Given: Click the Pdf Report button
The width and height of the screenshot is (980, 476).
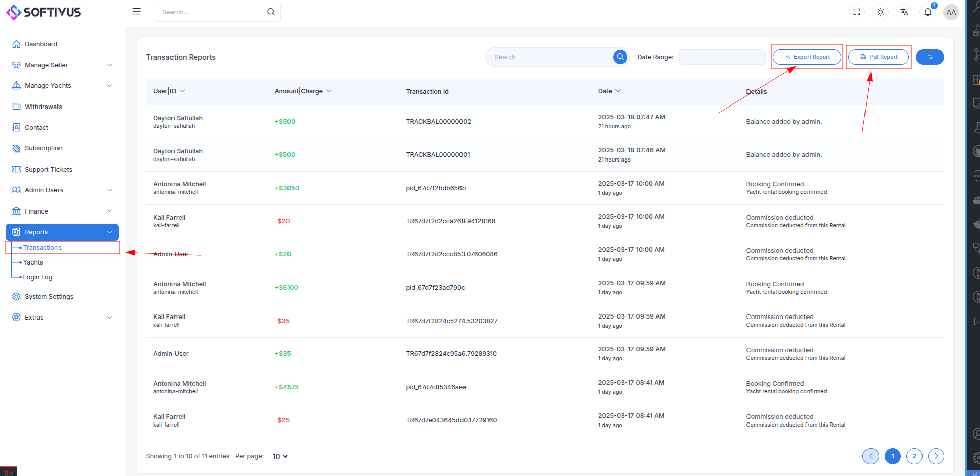Looking at the screenshot, I should click(x=878, y=57).
